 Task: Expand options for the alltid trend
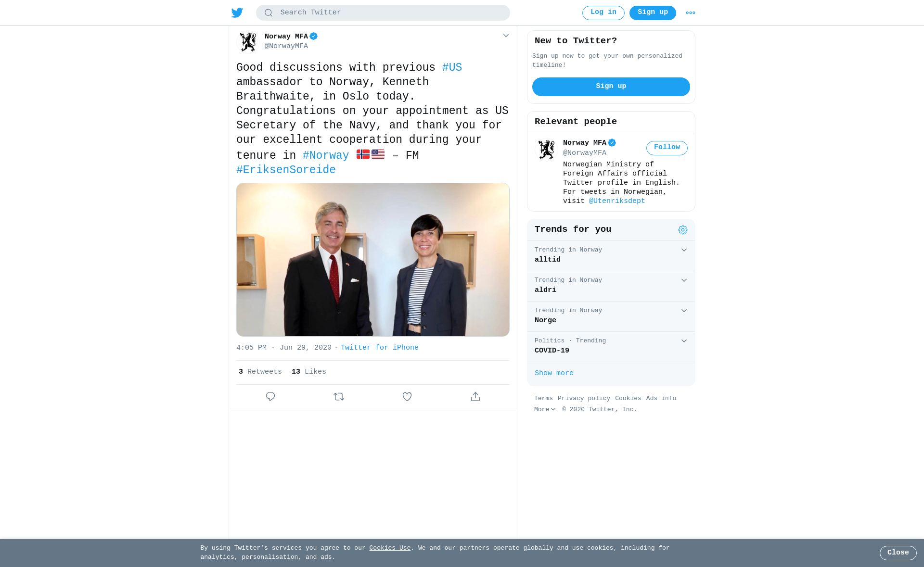(x=684, y=250)
